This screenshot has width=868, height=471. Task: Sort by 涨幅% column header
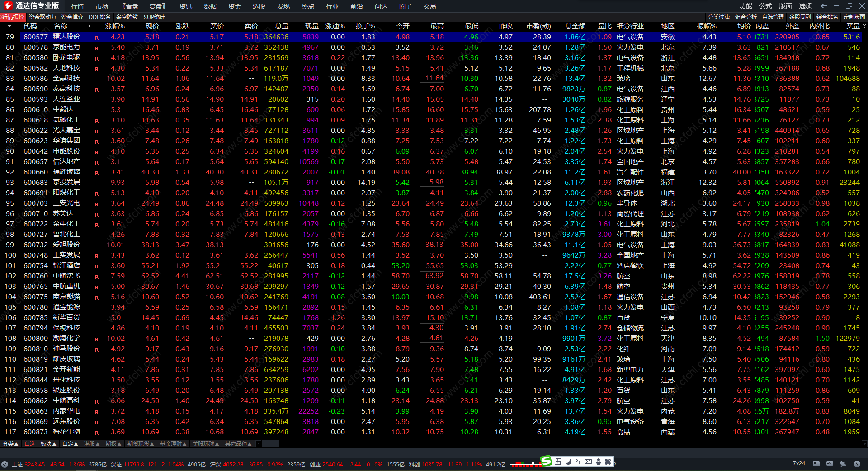(115, 26)
